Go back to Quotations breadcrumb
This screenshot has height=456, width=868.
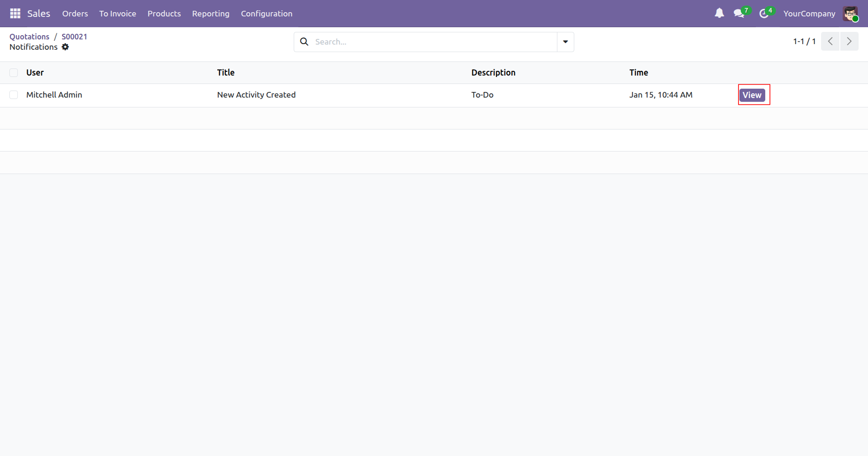tap(29, 37)
